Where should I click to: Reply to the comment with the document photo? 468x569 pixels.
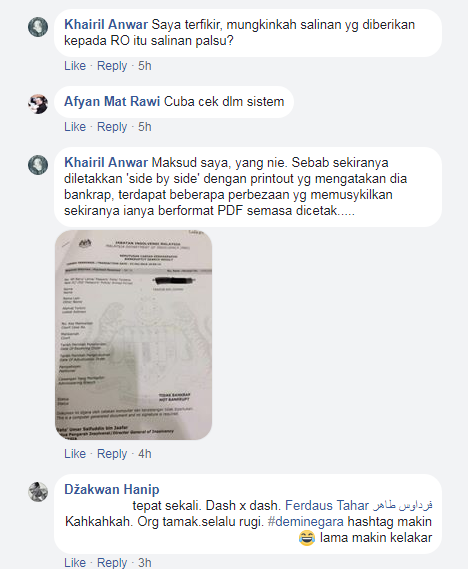point(112,454)
